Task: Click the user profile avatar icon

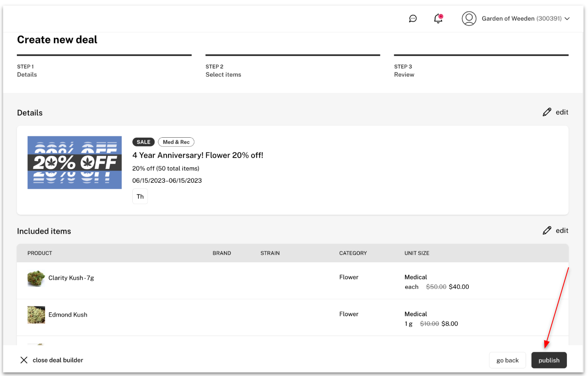Action: click(469, 19)
